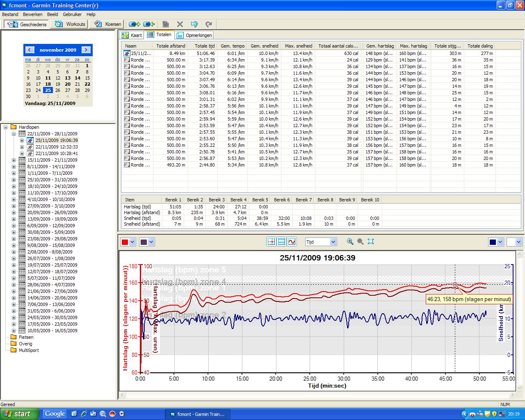The image size is (525, 420).
Task: Open the Windows start menu
Action: [x=20, y=414]
